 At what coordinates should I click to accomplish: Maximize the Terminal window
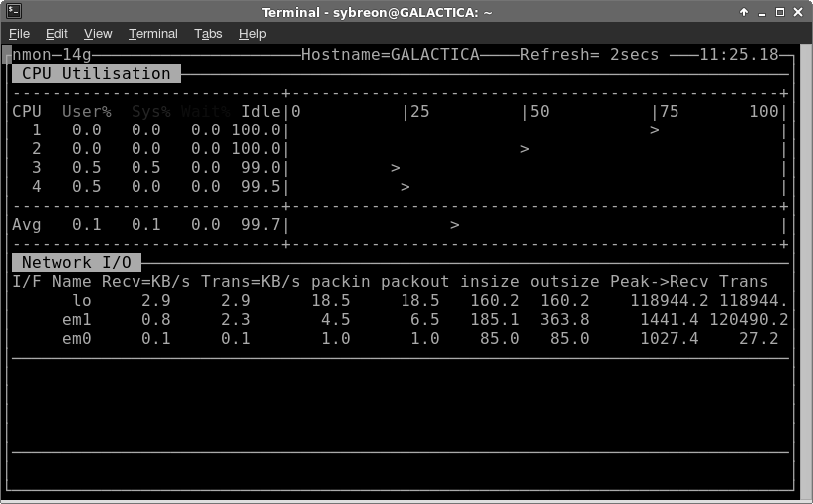pos(780,12)
